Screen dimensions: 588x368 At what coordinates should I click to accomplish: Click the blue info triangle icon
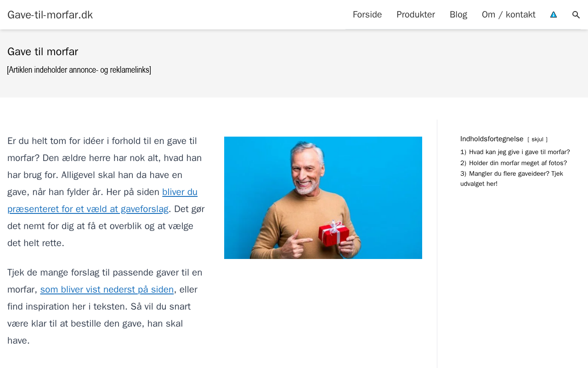(554, 15)
